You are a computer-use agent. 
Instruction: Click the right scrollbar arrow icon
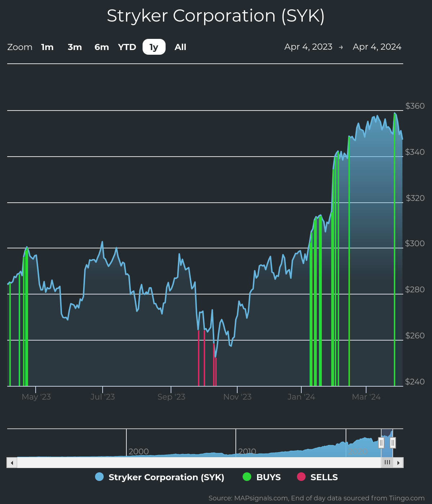click(399, 462)
